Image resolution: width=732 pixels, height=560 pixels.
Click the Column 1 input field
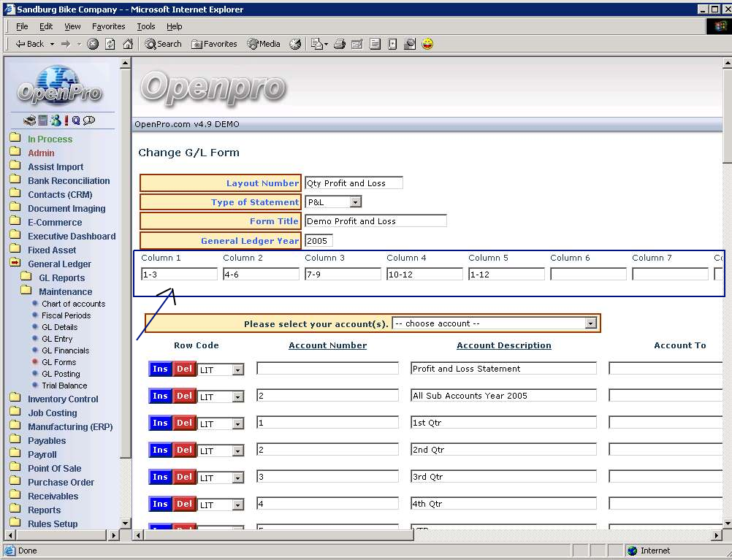(x=179, y=275)
